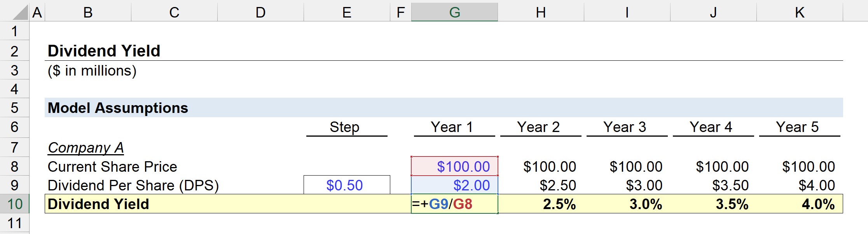Select the Year 2 yield 2.5% cell
The height and width of the screenshot is (234, 868).
tap(540, 203)
